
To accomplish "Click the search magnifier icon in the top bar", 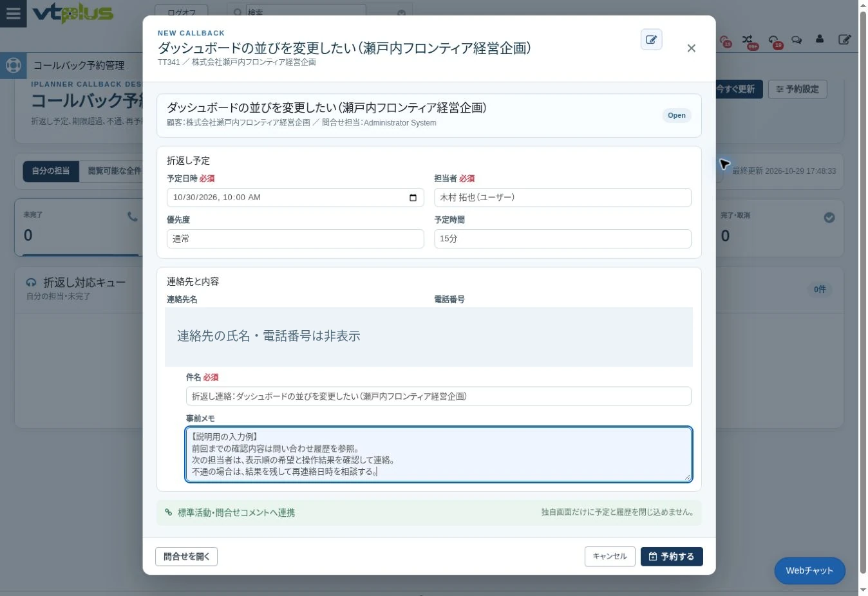I will [238, 12].
